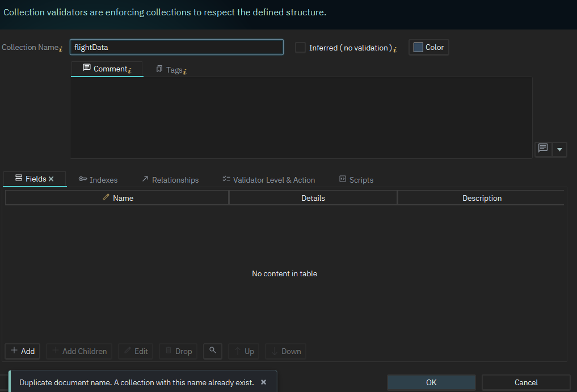
Task: Open the Relationships tab
Action: (x=170, y=180)
